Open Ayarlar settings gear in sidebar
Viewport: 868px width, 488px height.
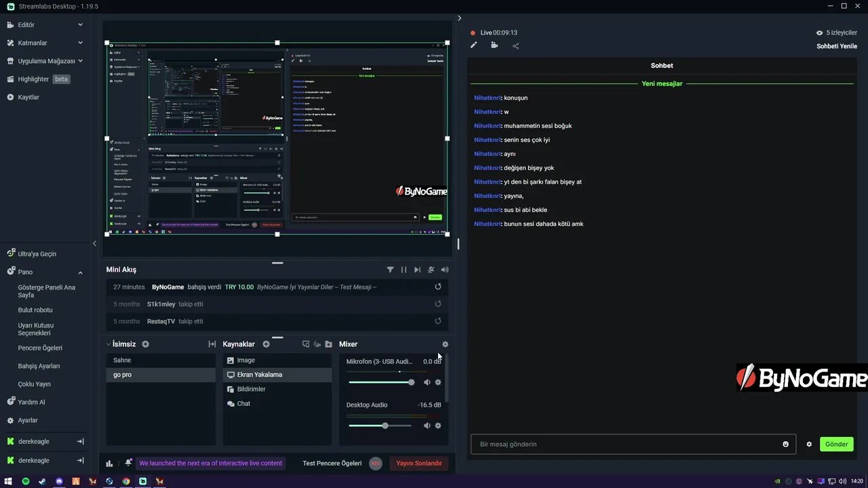(x=10, y=420)
